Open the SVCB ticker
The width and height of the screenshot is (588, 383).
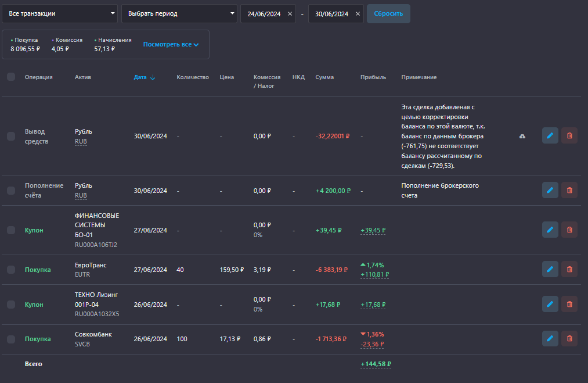[82, 344]
